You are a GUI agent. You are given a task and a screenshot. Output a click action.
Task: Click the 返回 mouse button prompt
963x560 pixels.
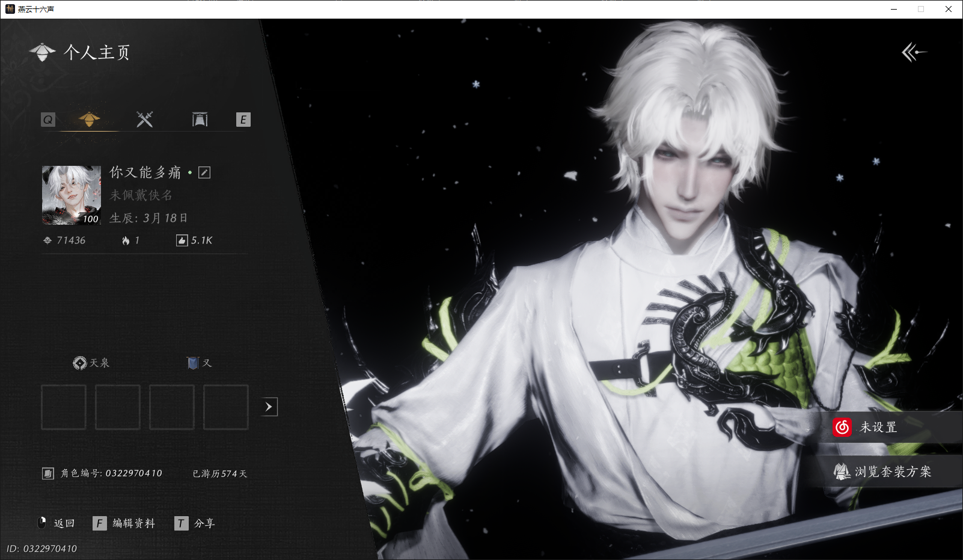57,523
